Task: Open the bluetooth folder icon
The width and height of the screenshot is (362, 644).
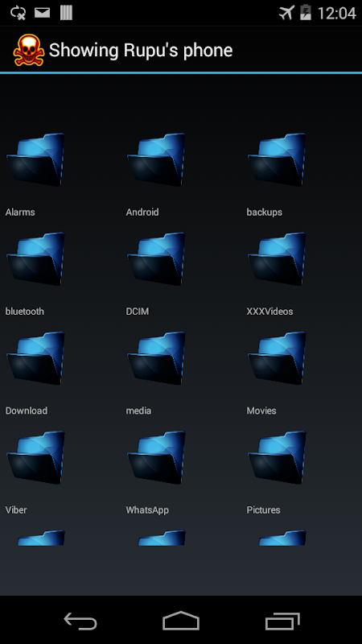Action: tap(35, 258)
